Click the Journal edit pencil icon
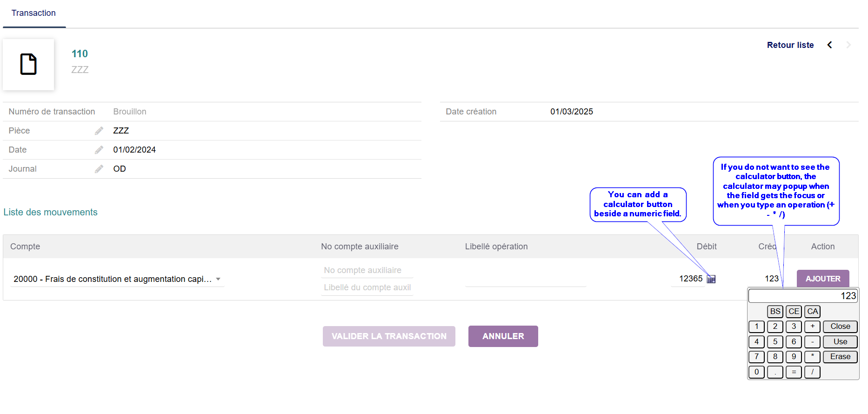Viewport: 868px width, 414px height. click(99, 169)
